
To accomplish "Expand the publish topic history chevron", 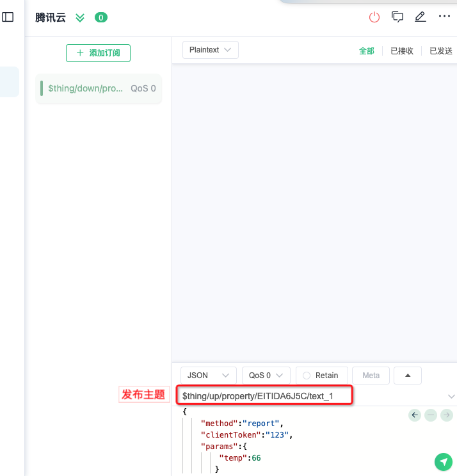I will point(451,397).
